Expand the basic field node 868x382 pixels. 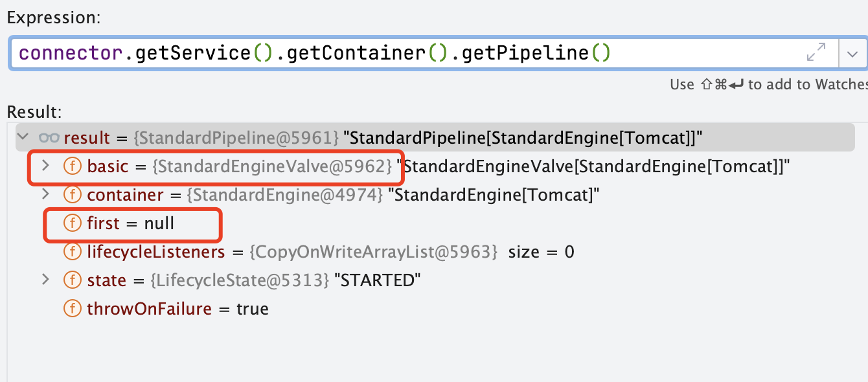[45, 166]
